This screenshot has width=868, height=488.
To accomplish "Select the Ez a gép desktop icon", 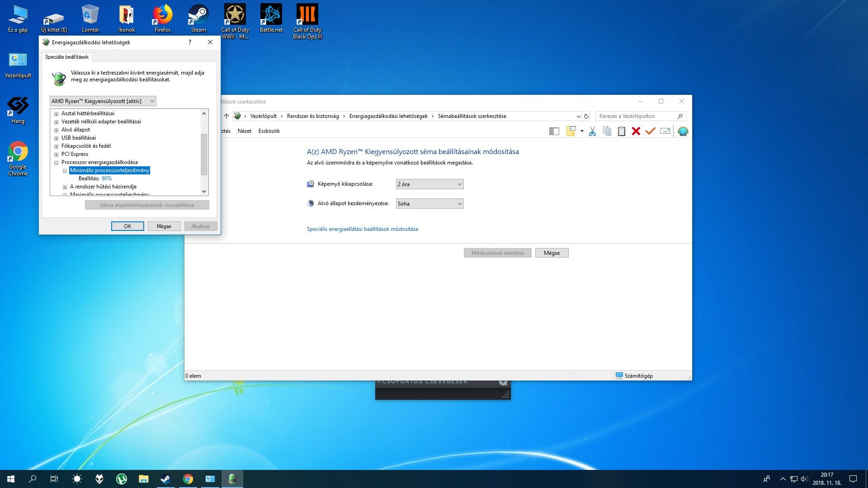I will pyautogui.click(x=18, y=18).
